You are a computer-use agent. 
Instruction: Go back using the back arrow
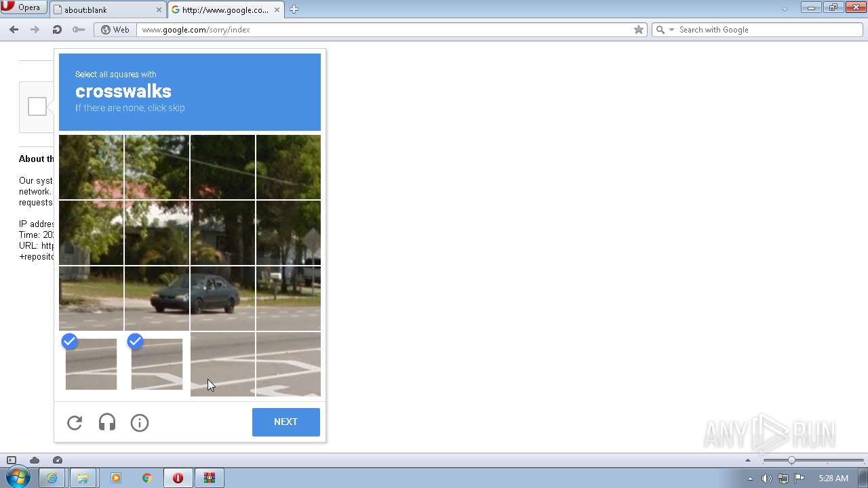click(14, 30)
